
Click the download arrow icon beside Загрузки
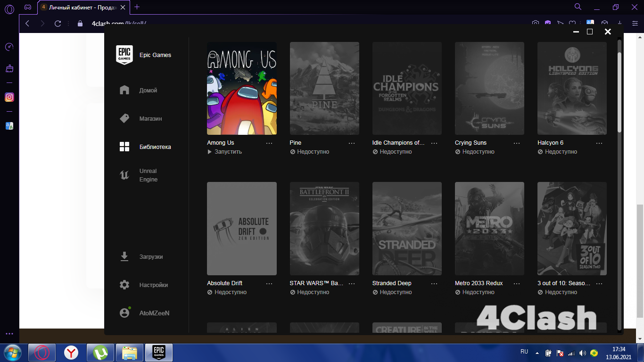pyautogui.click(x=124, y=256)
